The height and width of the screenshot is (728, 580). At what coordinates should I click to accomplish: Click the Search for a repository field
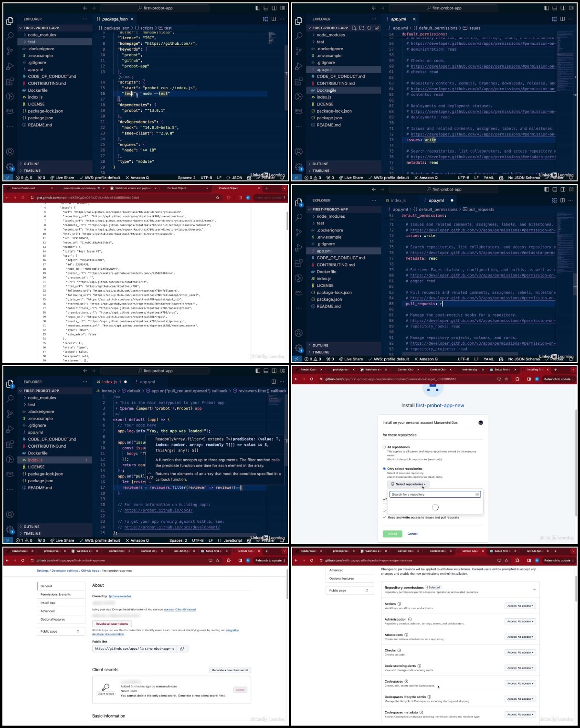(435, 495)
